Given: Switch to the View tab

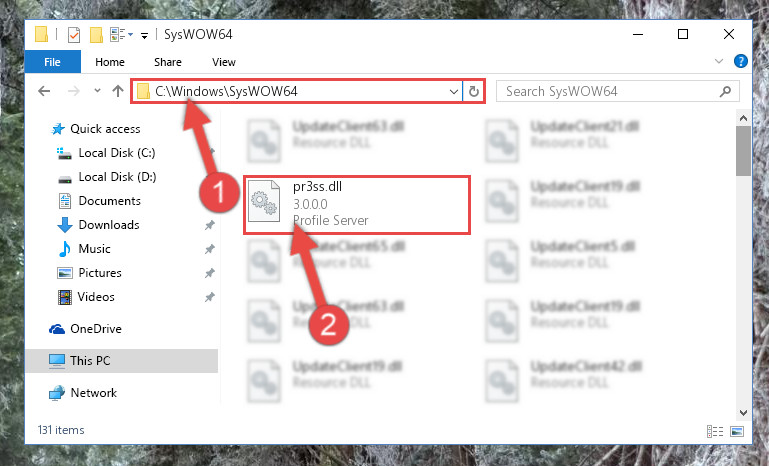Looking at the screenshot, I should (224, 62).
